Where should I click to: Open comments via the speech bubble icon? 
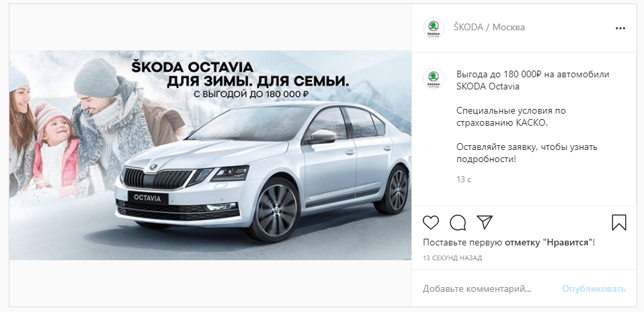click(458, 223)
